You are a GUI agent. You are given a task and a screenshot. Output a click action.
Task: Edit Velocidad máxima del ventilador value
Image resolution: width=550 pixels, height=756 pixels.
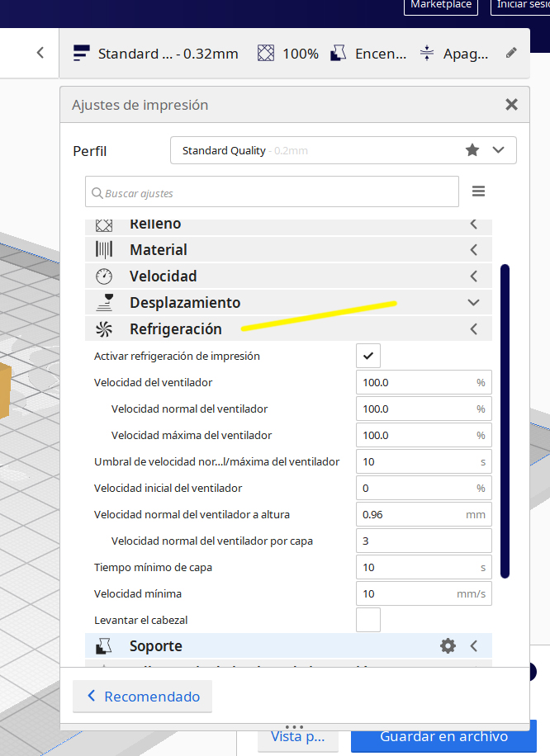424,436
